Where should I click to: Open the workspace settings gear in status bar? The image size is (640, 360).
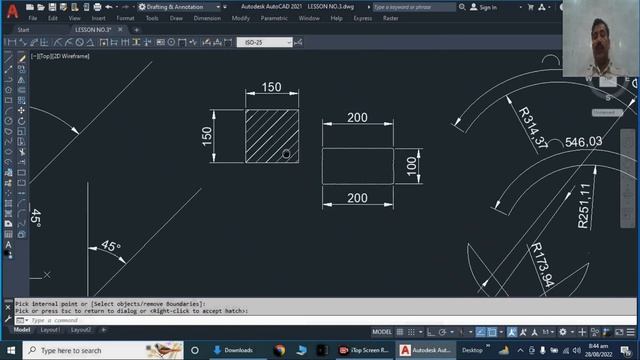click(563, 332)
